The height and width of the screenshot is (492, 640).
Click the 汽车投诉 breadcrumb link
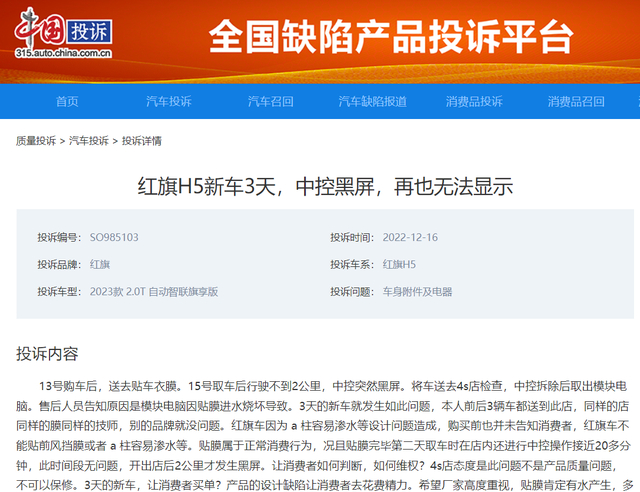[89, 141]
